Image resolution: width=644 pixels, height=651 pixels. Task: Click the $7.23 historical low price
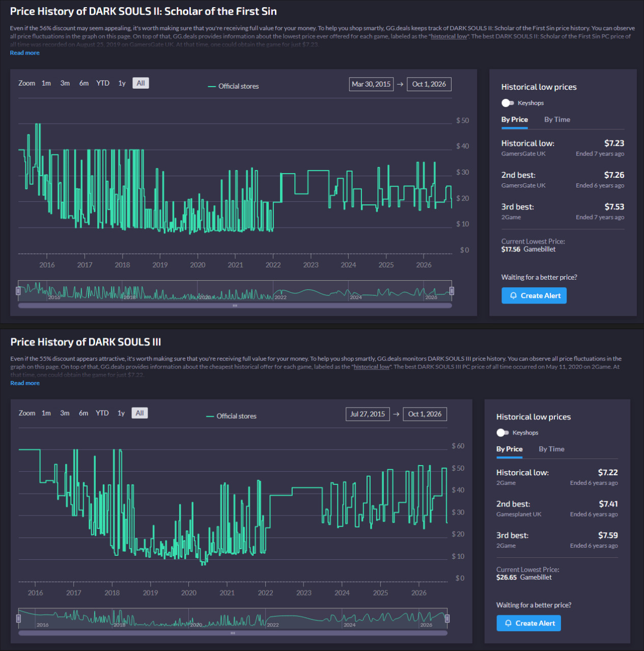[614, 143]
